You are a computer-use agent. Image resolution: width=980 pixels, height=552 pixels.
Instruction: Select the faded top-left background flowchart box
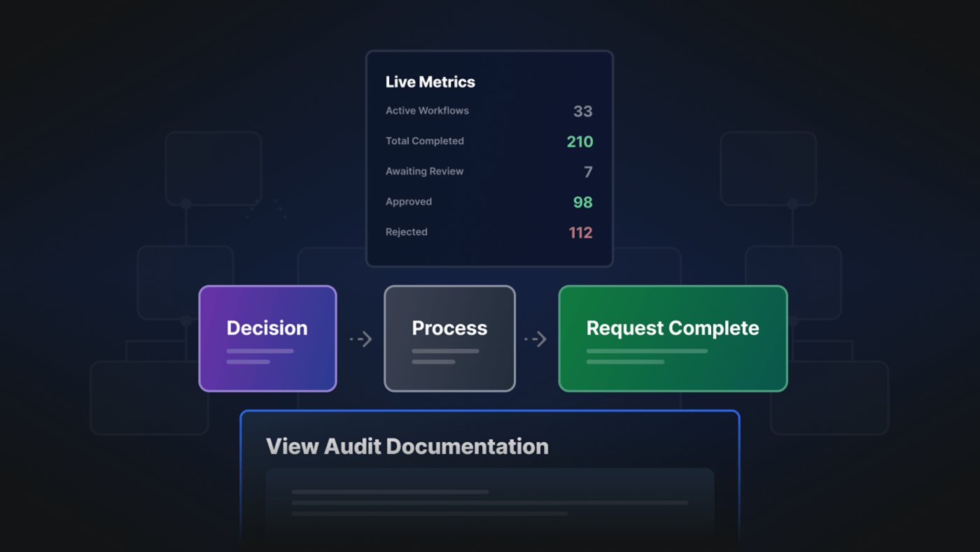213,168
